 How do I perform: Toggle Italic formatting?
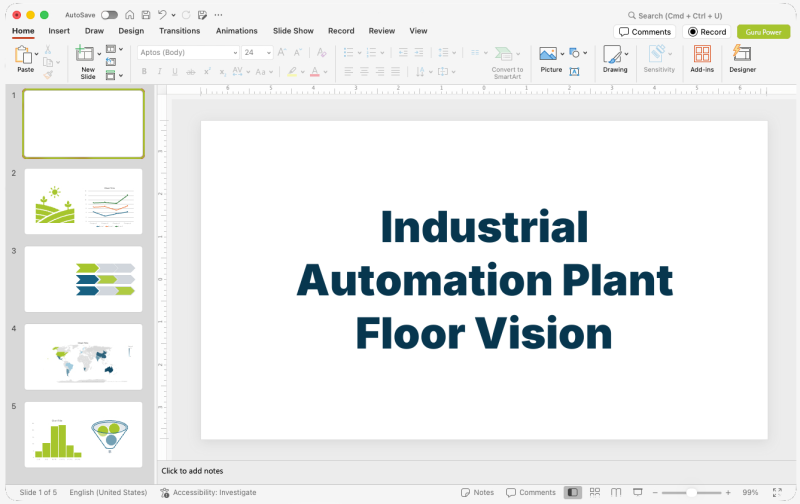point(160,72)
